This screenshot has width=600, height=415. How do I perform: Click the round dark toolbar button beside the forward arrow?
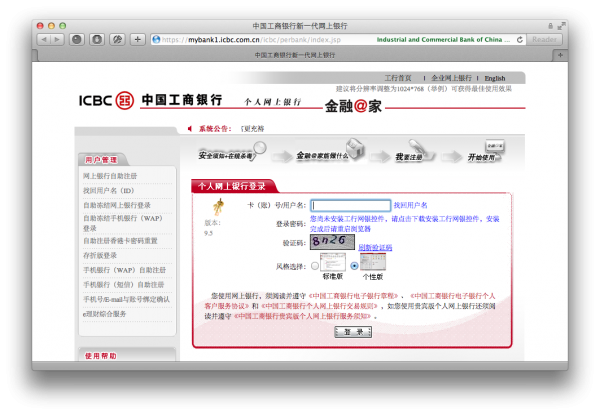coord(77,39)
